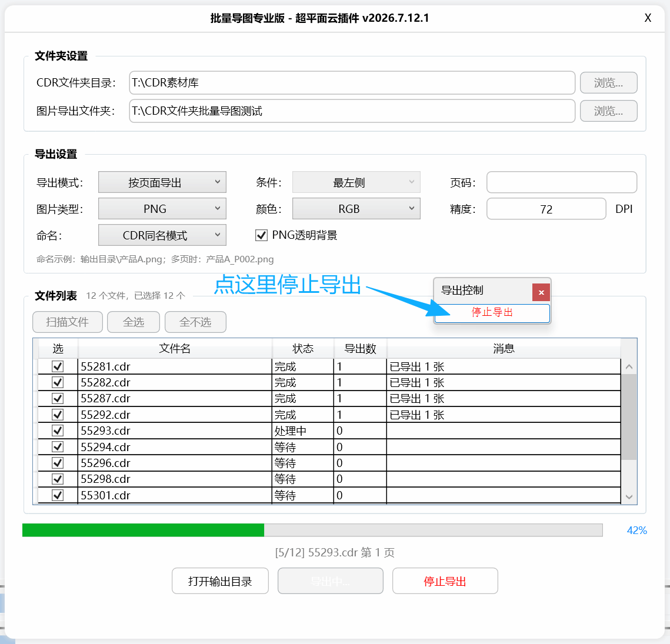Select file name 55296.cdr
The height and width of the screenshot is (644, 670).
(105, 463)
